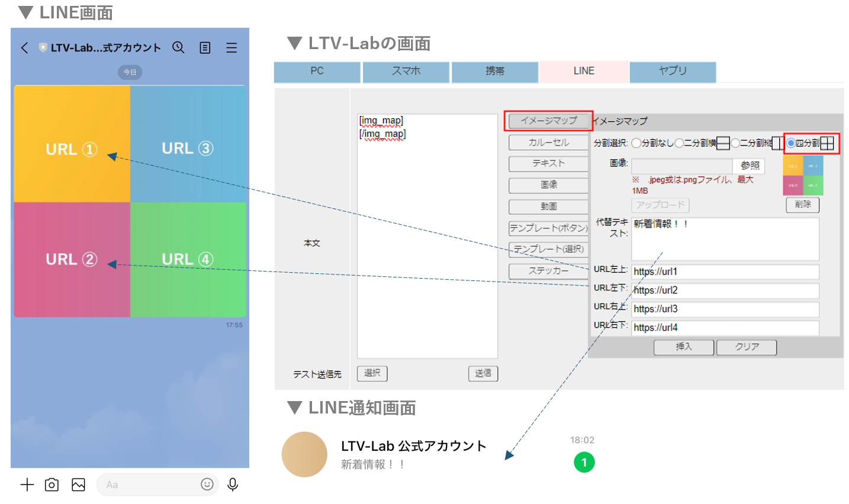Open the emoji smiley icon in message field
Image resolution: width=849 pixels, height=504 pixels.
207,484
